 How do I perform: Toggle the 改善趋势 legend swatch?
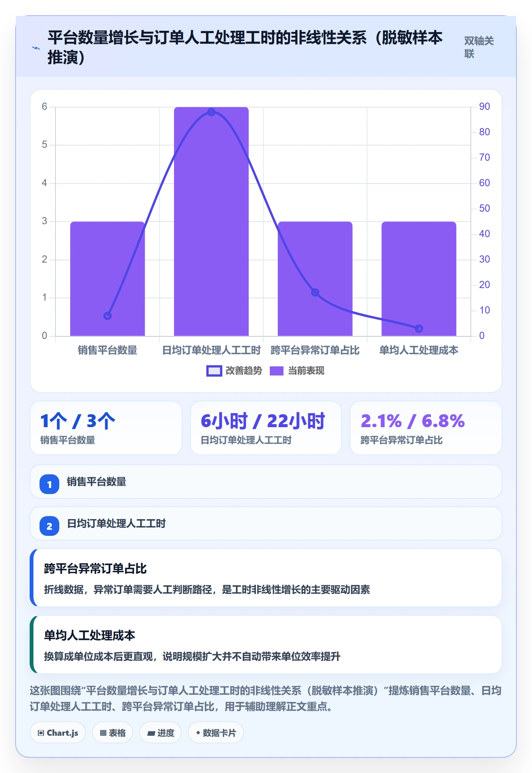pyautogui.click(x=214, y=371)
